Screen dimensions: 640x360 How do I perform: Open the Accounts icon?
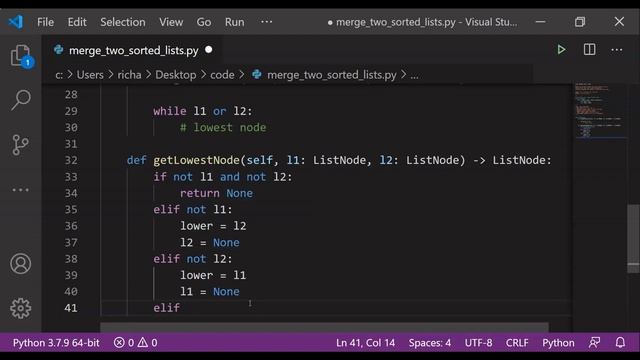20,264
